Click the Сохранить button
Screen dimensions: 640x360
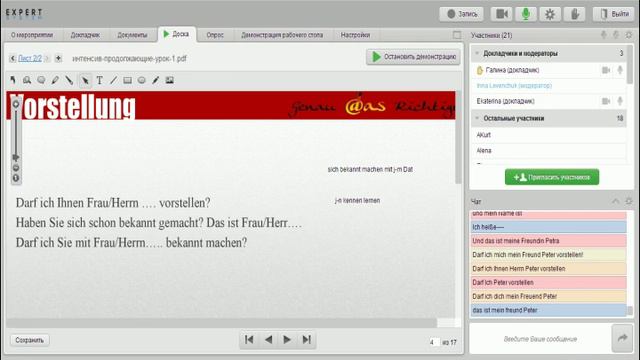coord(29,340)
